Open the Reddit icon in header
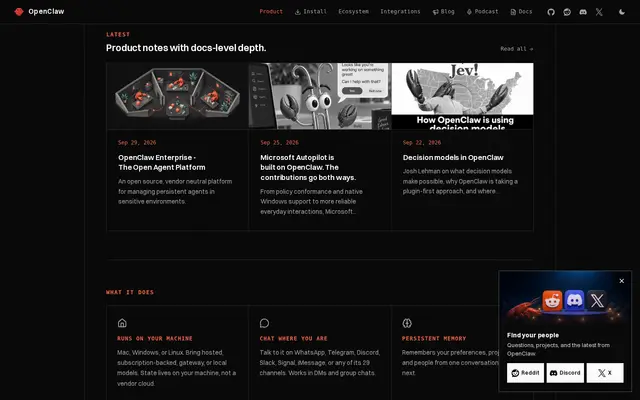 point(567,12)
